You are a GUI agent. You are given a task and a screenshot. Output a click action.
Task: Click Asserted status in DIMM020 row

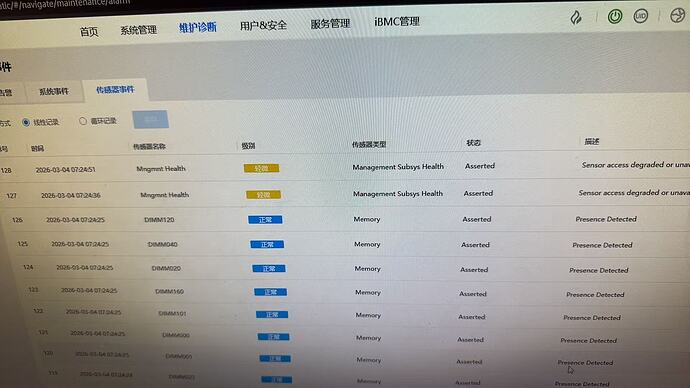474,270
